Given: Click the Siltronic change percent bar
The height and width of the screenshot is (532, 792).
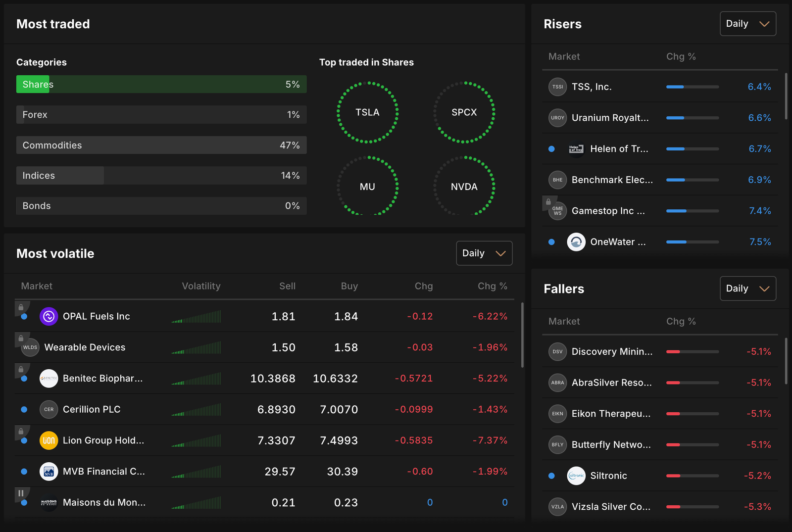Looking at the screenshot, I should [x=693, y=476].
